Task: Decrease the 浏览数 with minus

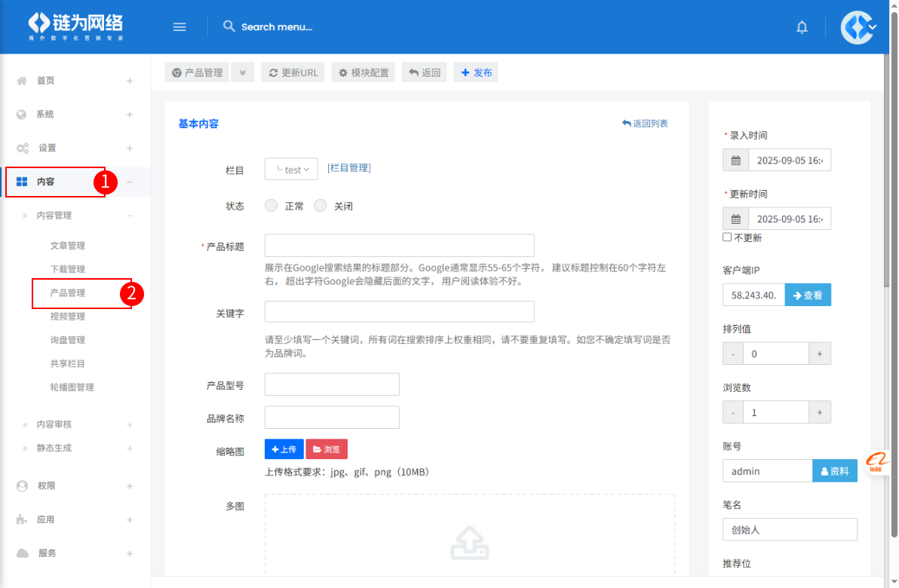Action: point(733,412)
